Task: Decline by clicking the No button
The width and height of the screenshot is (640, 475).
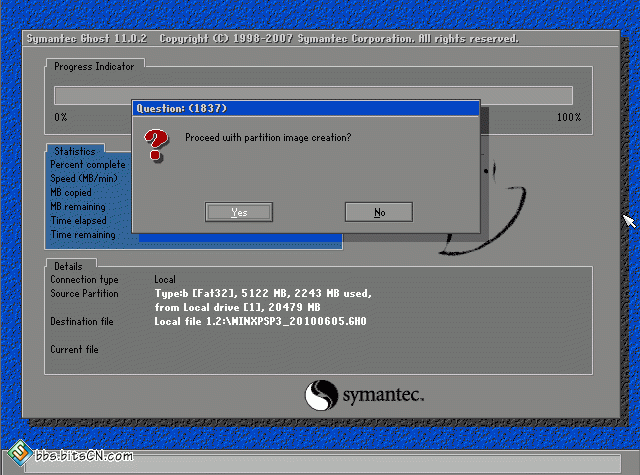Action: pyautogui.click(x=379, y=212)
